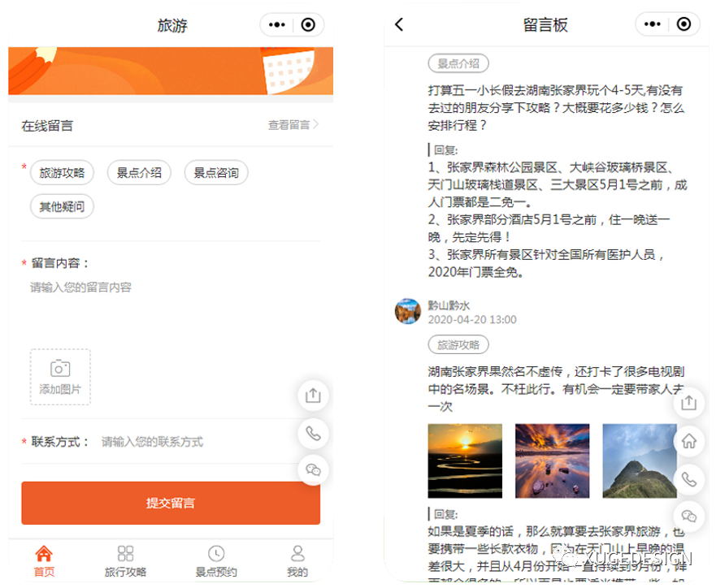Tap the circular close target icon on 留言板 screen
This screenshot has height=588, width=716.
pyautogui.click(x=683, y=24)
